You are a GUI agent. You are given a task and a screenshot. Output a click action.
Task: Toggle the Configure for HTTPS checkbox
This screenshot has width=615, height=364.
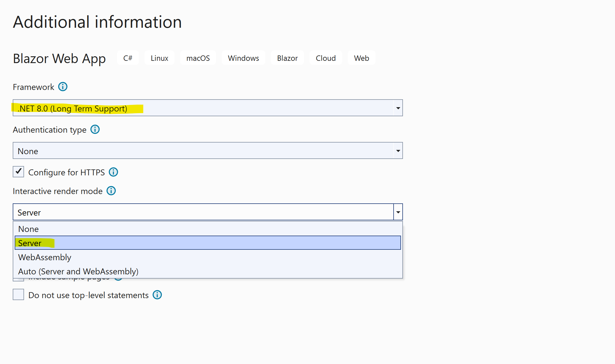(18, 172)
